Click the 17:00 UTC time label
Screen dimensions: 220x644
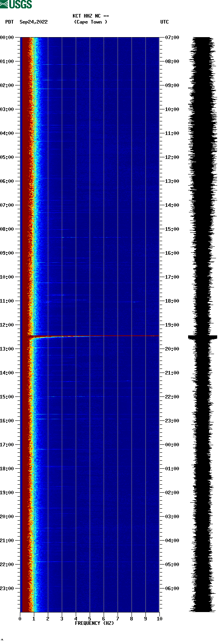click(x=172, y=277)
